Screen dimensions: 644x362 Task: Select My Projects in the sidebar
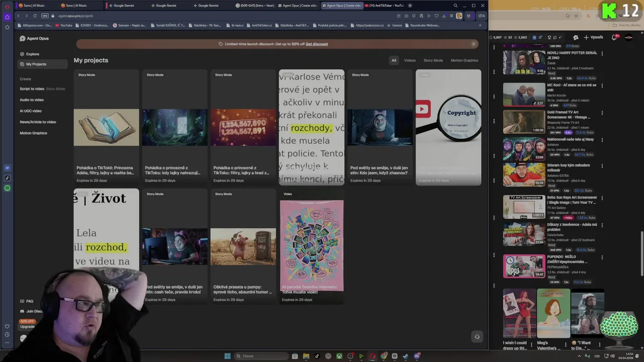point(42,64)
